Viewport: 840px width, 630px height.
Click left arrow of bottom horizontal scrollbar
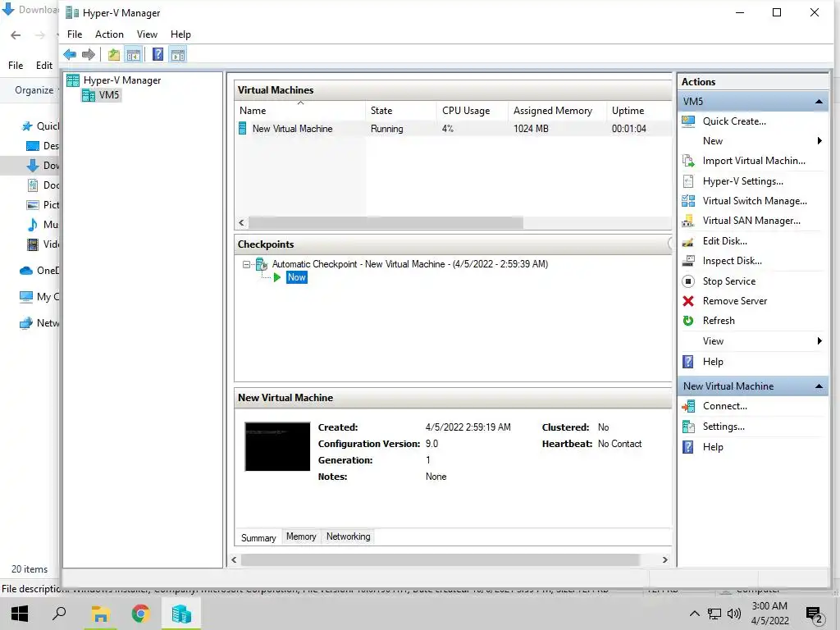click(x=234, y=559)
